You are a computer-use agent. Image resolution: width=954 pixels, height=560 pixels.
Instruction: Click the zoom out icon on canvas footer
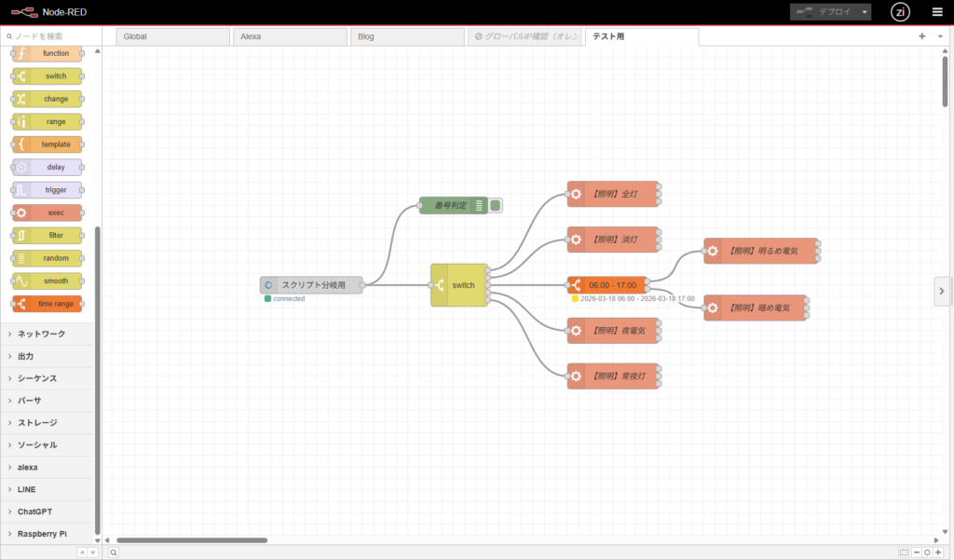click(x=915, y=553)
